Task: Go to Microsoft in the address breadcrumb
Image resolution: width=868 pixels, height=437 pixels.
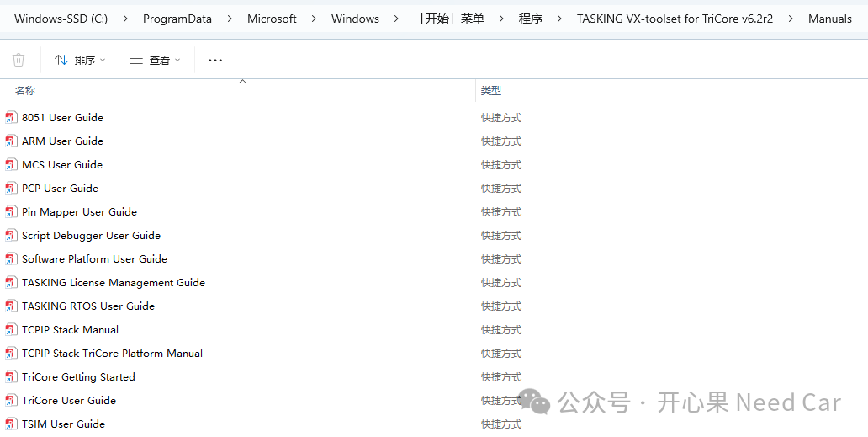Action: tap(272, 19)
